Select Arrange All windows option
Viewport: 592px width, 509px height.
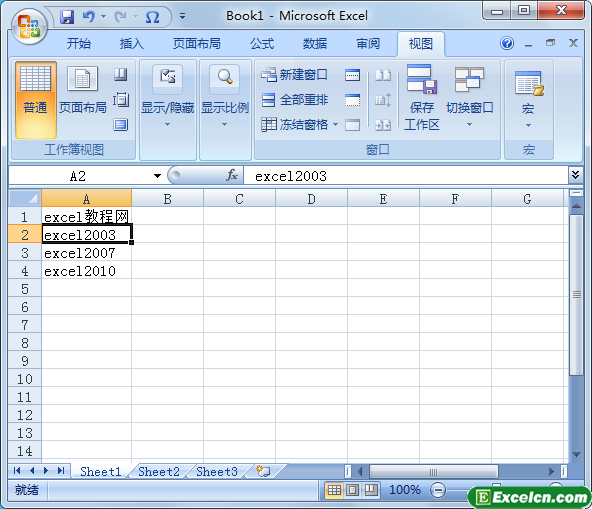(x=294, y=100)
